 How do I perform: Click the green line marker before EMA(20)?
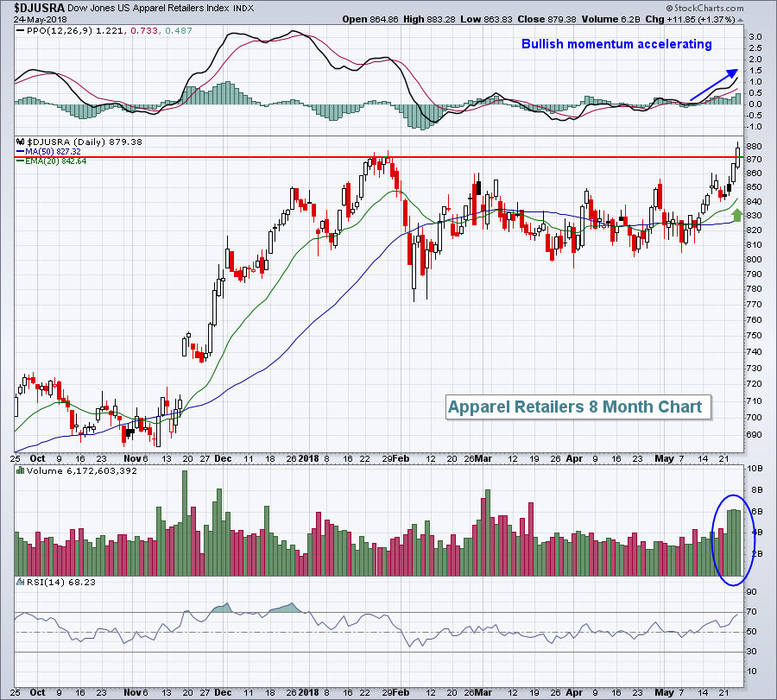20,161
